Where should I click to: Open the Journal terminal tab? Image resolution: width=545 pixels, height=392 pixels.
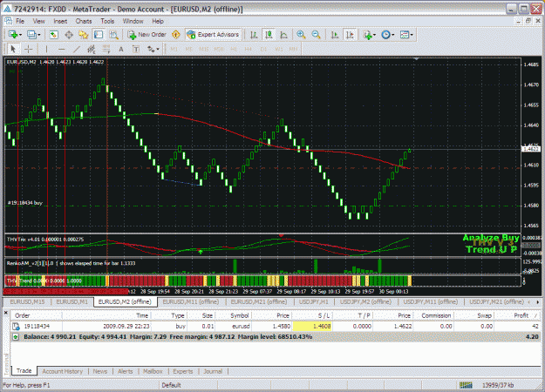[213, 371]
